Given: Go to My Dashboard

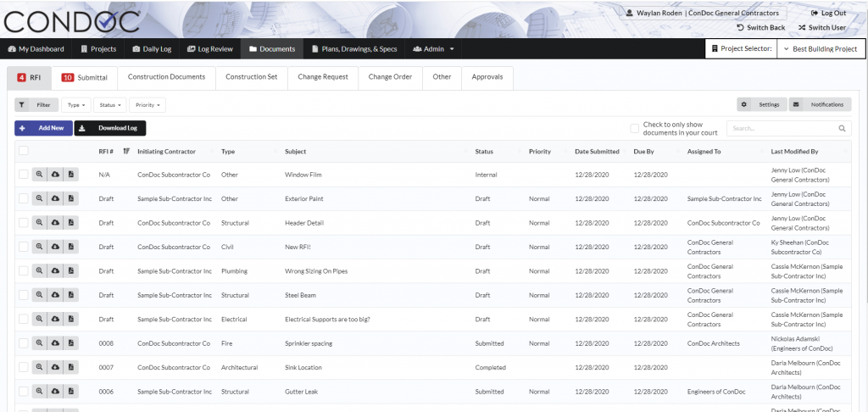Looking at the screenshot, I should click(36, 48).
